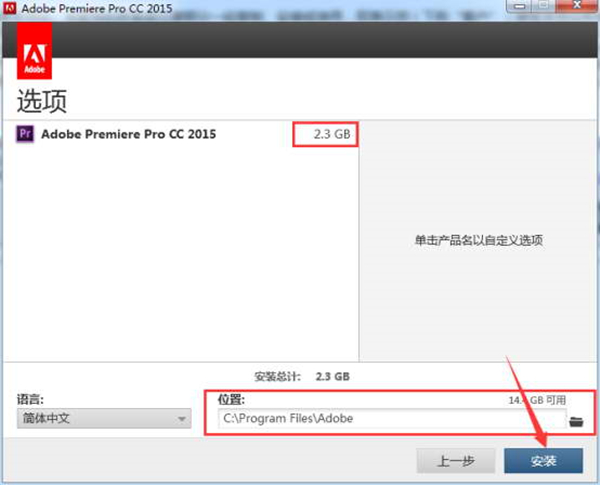Click the 语言: label
The height and width of the screenshot is (485, 600).
pyautogui.click(x=30, y=400)
